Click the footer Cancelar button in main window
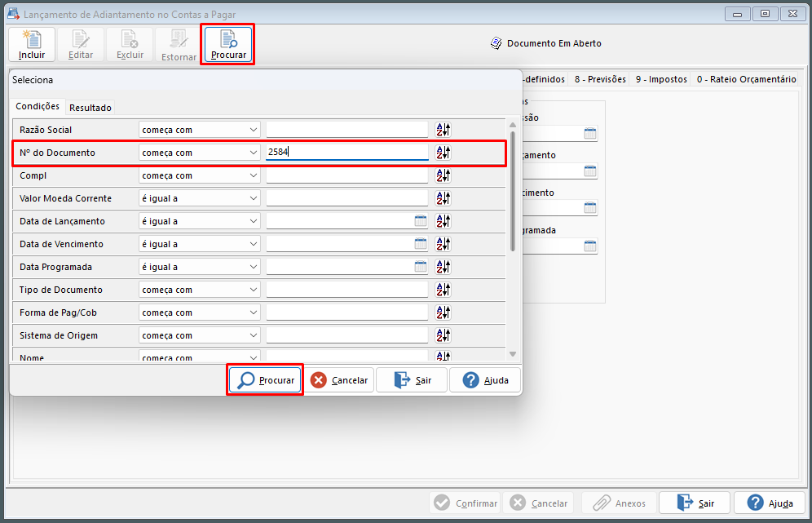Viewport: 812px width, 523px height. 538,503
